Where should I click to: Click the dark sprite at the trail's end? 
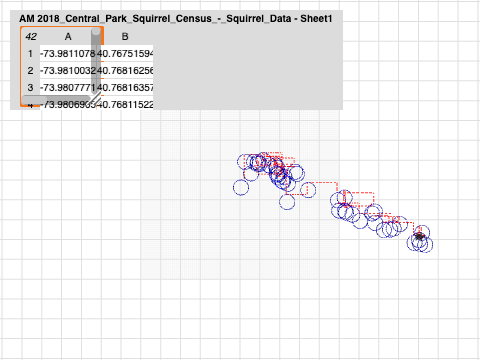click(419, 236)
